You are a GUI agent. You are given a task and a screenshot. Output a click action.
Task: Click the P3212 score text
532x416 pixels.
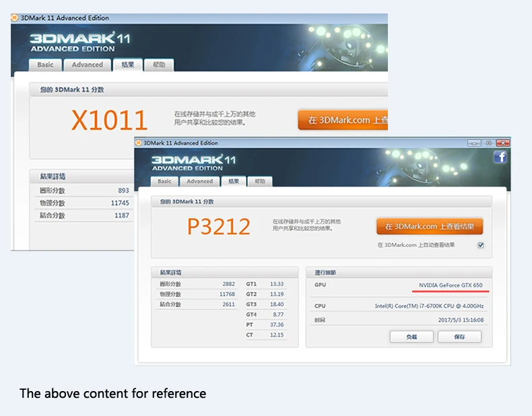tap(219, 226)
